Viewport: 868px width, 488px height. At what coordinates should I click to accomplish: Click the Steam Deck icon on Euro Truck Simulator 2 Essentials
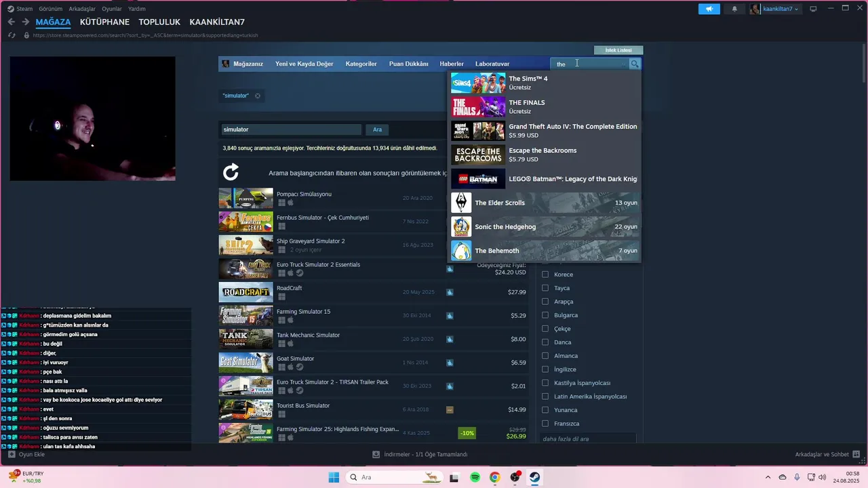450,269
